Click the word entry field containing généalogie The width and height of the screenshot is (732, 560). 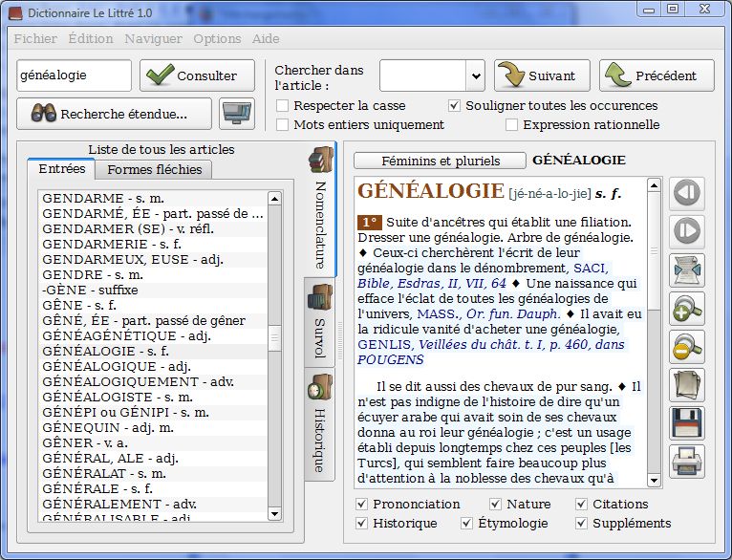click(75, 75)
